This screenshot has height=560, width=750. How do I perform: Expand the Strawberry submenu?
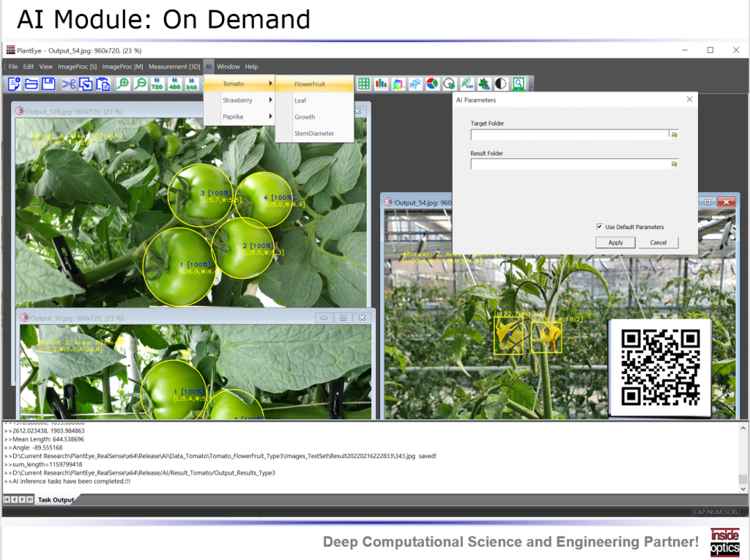coord(239,100)
